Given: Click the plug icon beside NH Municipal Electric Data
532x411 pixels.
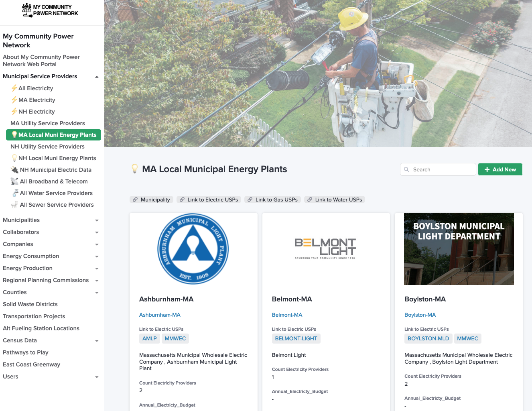Looking at the screenshot, I should point(14,170).
